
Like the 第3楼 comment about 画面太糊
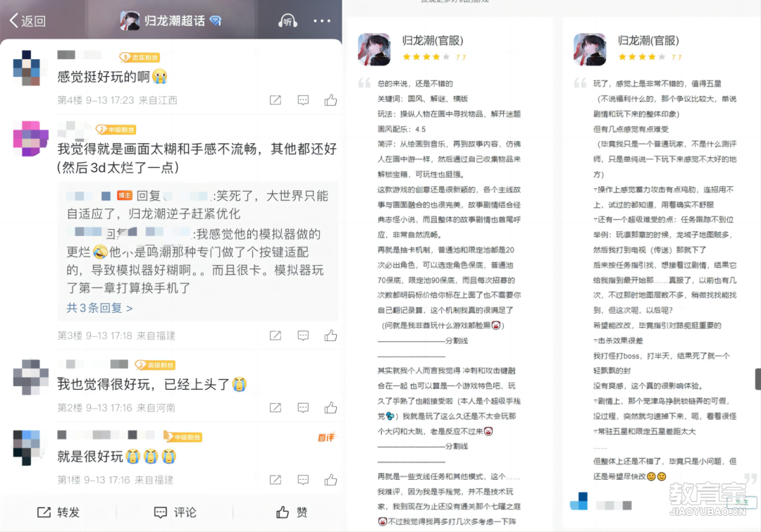tap(330, 335)
